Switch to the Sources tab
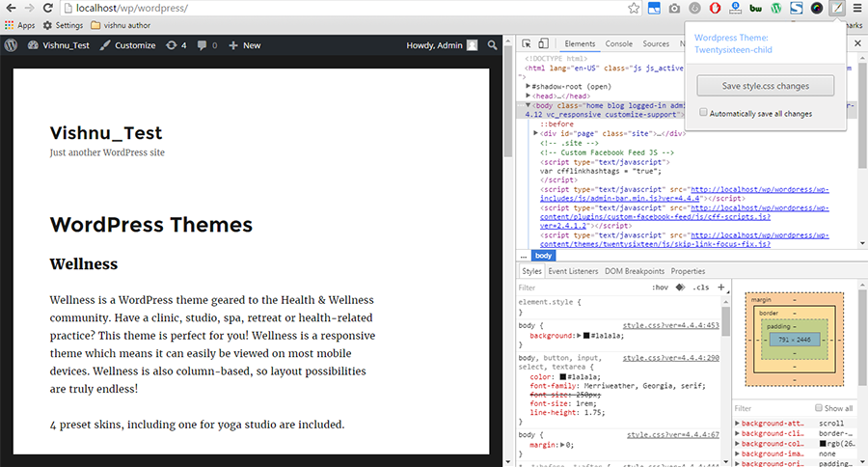This screenshot has height=467, width=868. (656, 43)
